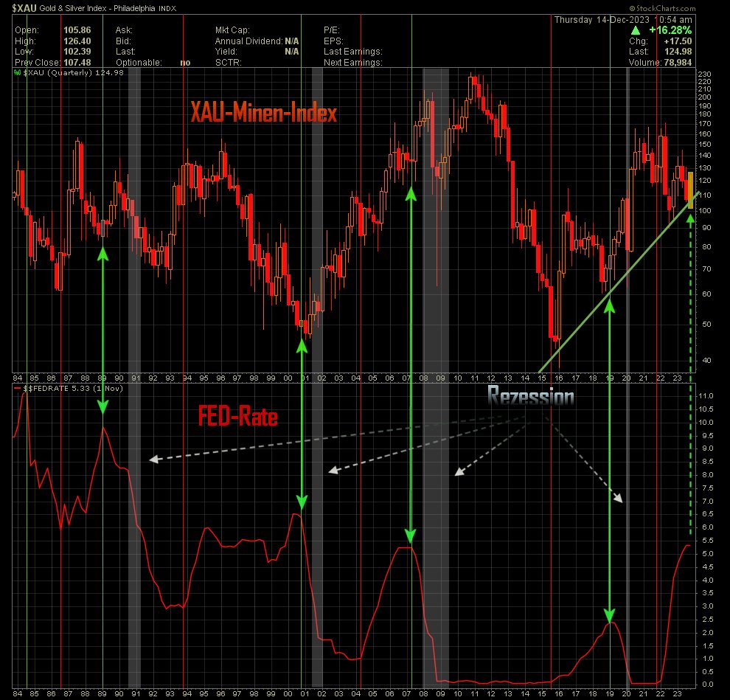Click the 'Next Earnings:' label

(x=353, y=63)
